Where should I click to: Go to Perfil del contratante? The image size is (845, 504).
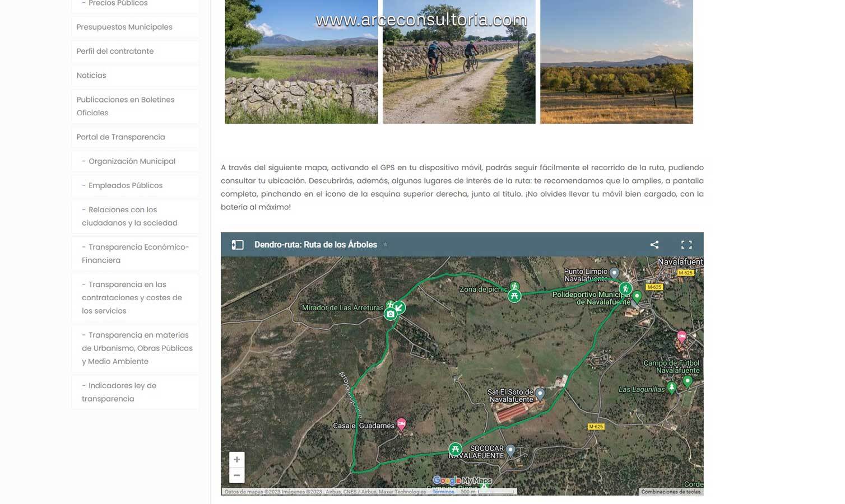point(135,51)
